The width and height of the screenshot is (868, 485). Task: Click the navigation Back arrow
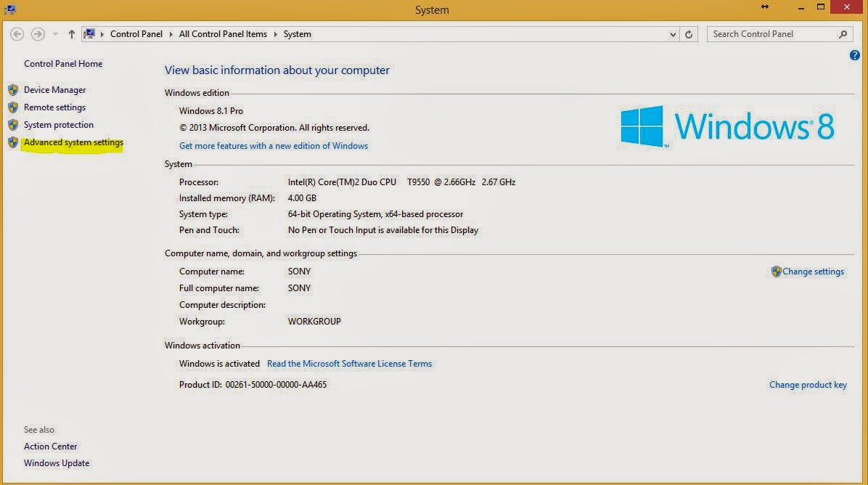[16, 33]
